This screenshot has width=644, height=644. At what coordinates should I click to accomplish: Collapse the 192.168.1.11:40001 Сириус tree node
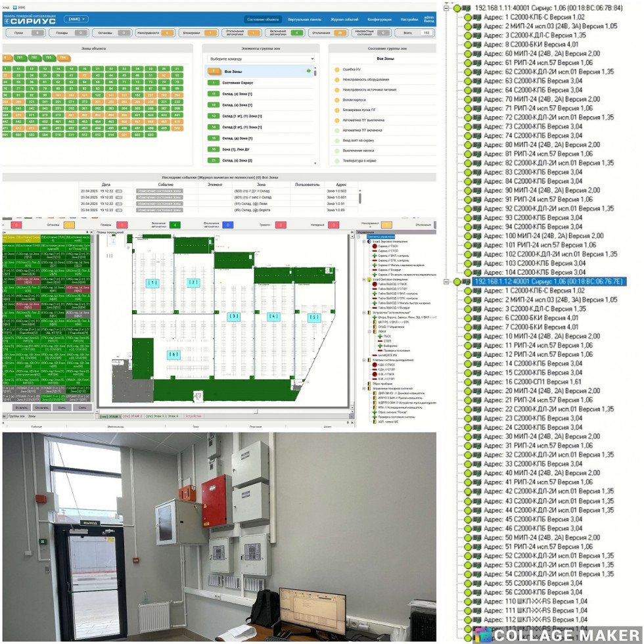pos(447,8)
